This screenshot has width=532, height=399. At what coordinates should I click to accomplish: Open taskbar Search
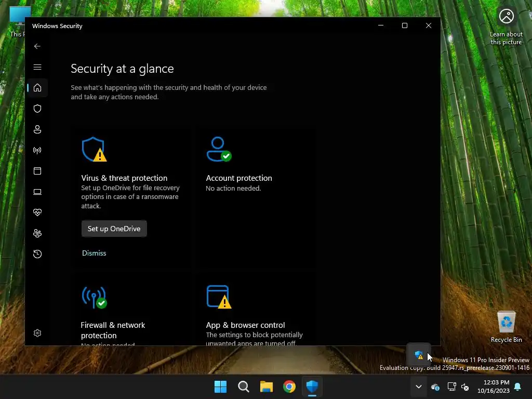tap(244, 387)
